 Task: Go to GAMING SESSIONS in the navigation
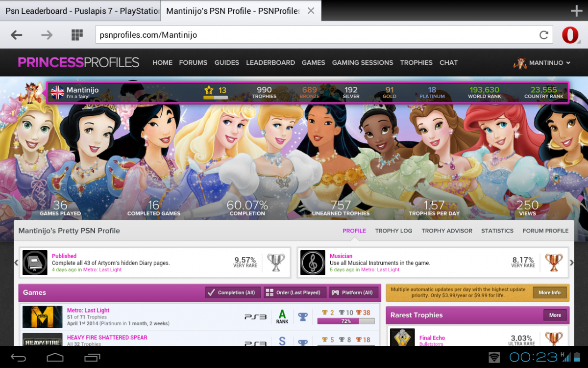(363, 63)
